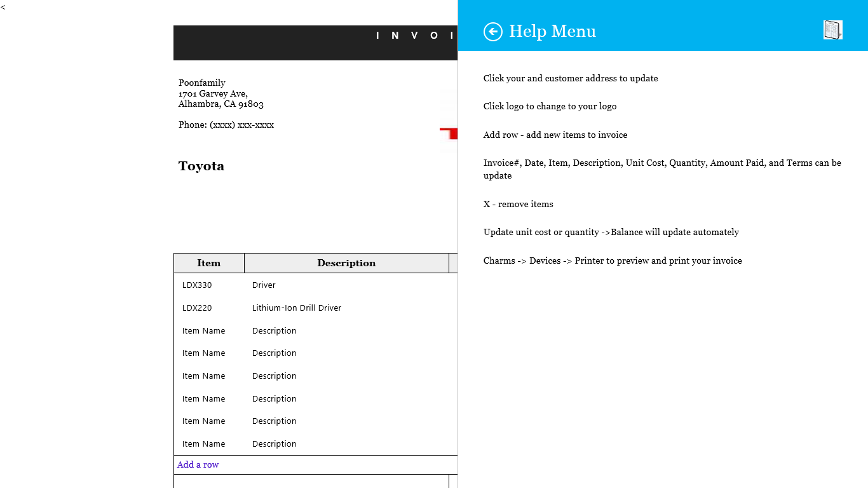Viewport: 868px width, 488px height.
Task: Click the 'Invoice#, Date, Item, Description' help tip
Action: coord(662,169)
